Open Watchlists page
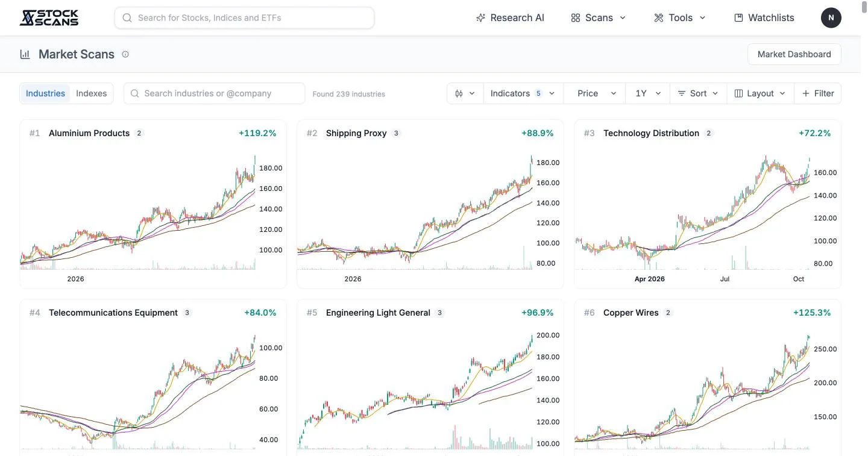The image size is (868, 456). 764,17
